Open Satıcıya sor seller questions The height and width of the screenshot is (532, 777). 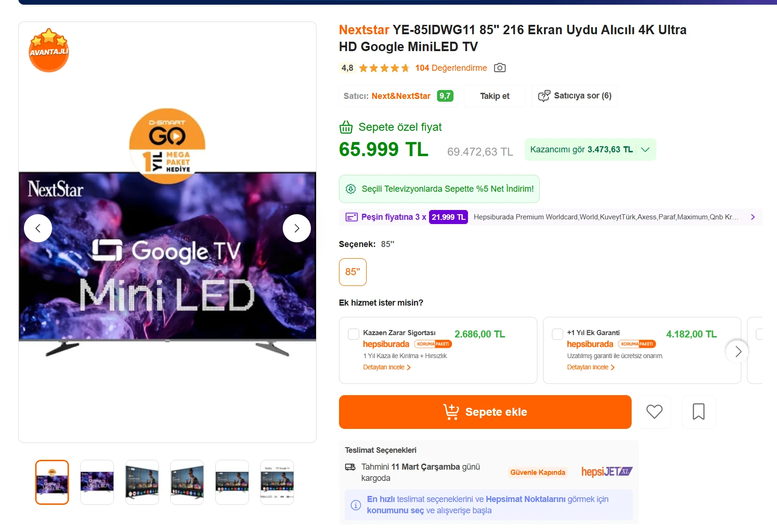pos(574,96)
